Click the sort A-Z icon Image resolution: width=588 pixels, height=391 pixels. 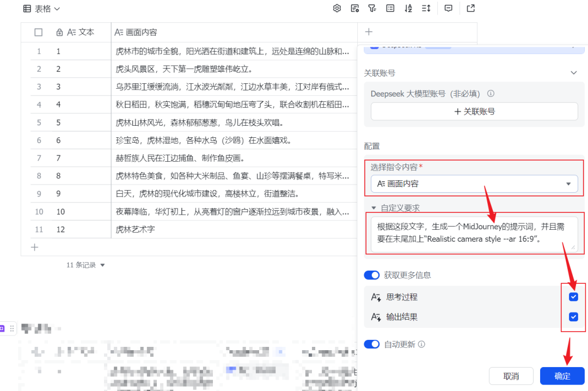(x=408, y=8)
